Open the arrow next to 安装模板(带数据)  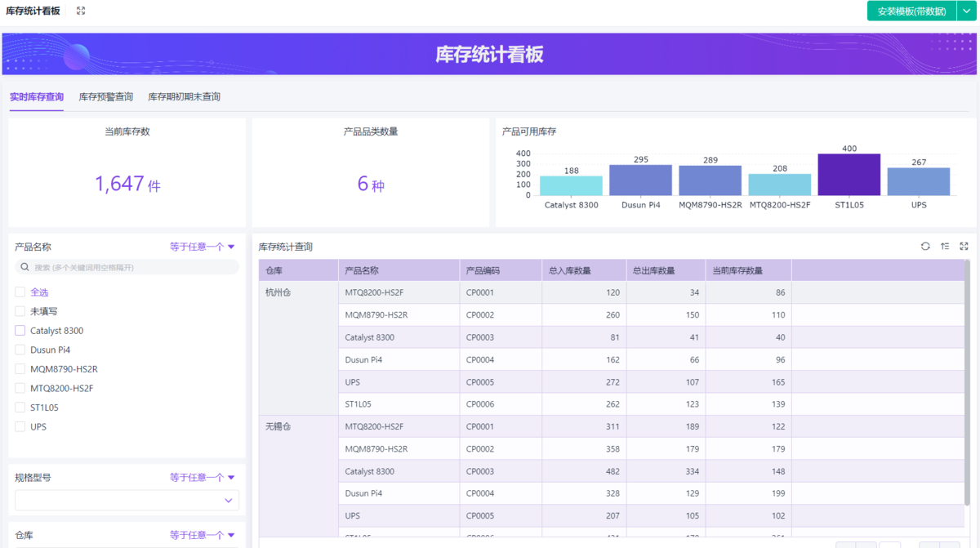pyautogui.click(x=967, y=11)
